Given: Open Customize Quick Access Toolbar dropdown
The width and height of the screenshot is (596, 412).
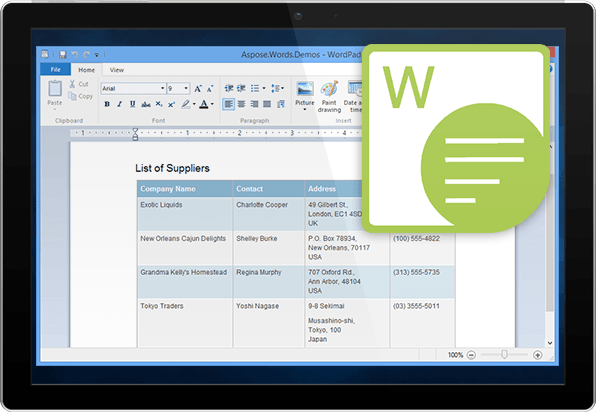Looking at the screenshot, I should click(x=97, y=55).
